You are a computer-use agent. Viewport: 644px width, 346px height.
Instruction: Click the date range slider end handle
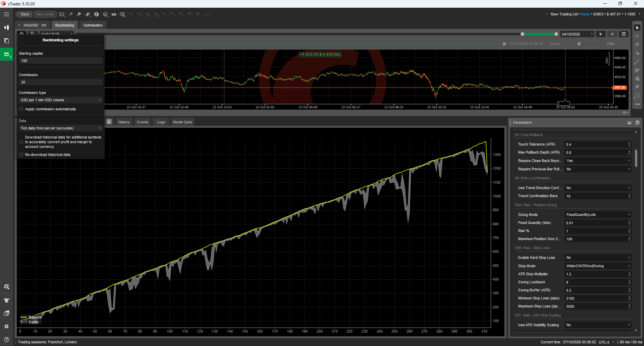point(556,34)
